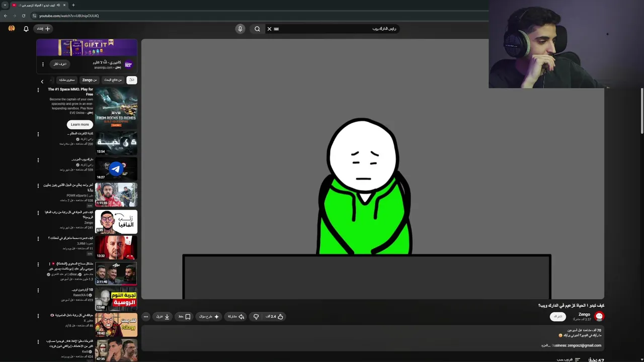Click the browser forward arrow
644x362 pixels.
[14, 16]
